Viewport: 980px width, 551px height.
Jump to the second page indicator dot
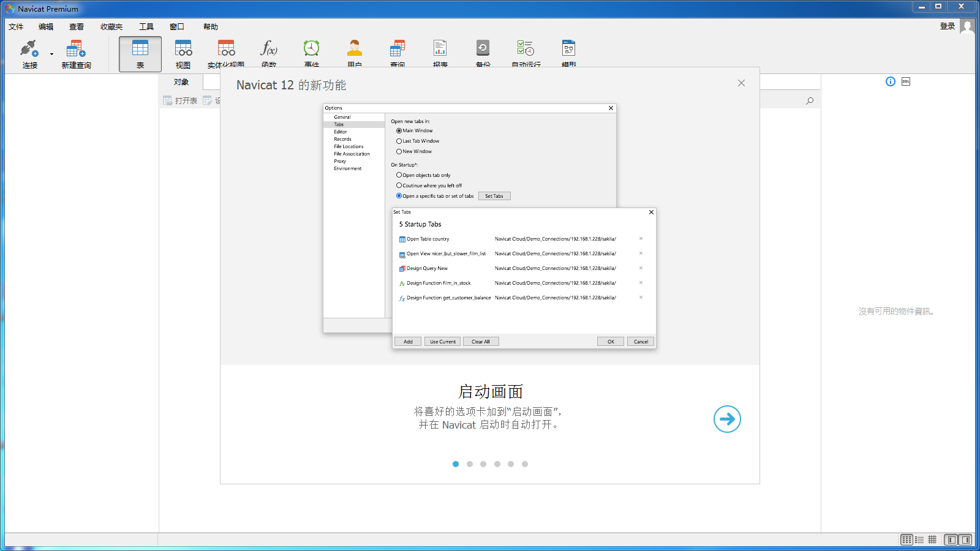[470, 464]
